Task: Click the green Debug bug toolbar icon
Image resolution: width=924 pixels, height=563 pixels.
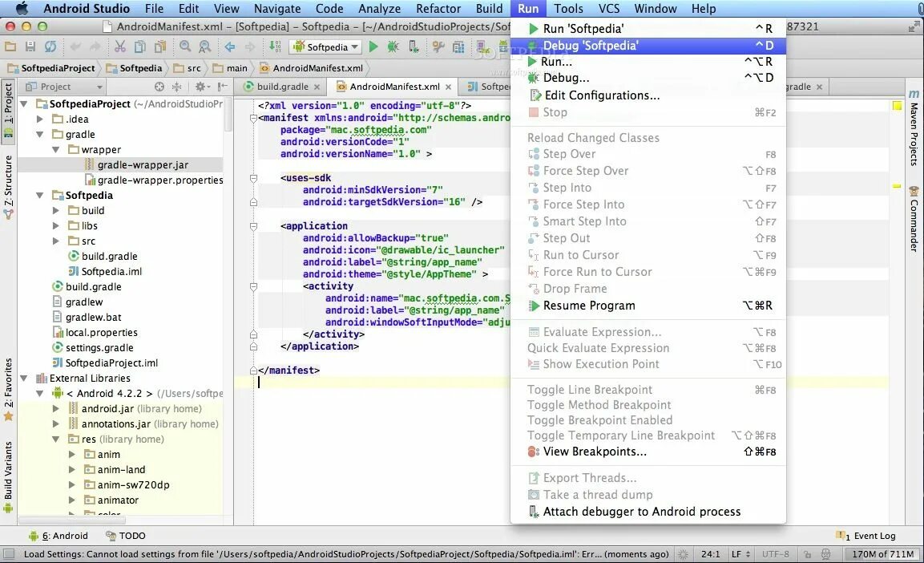Action: coord(393,47)
